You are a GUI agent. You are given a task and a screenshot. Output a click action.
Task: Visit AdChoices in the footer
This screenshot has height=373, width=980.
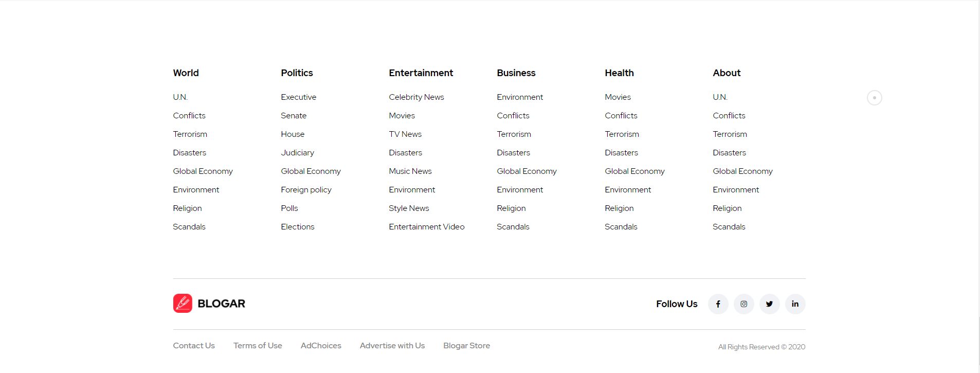pos(321,346)
